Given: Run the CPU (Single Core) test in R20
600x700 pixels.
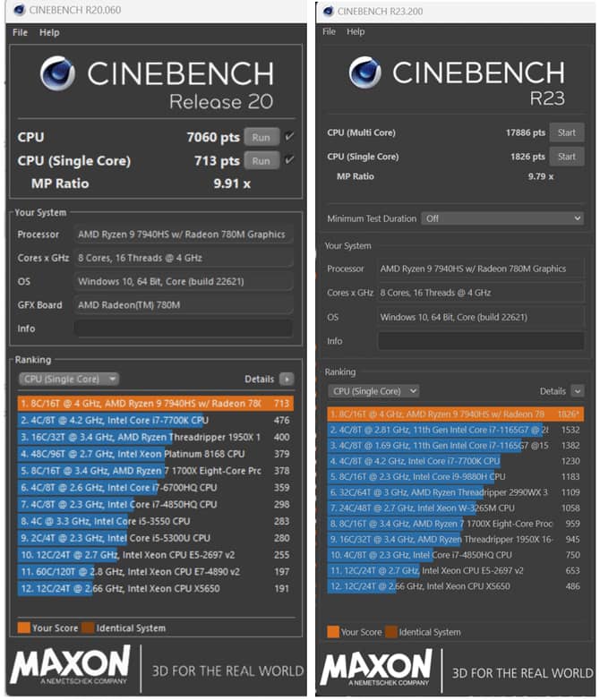Looking at the screenshot, I should point(261,161).
